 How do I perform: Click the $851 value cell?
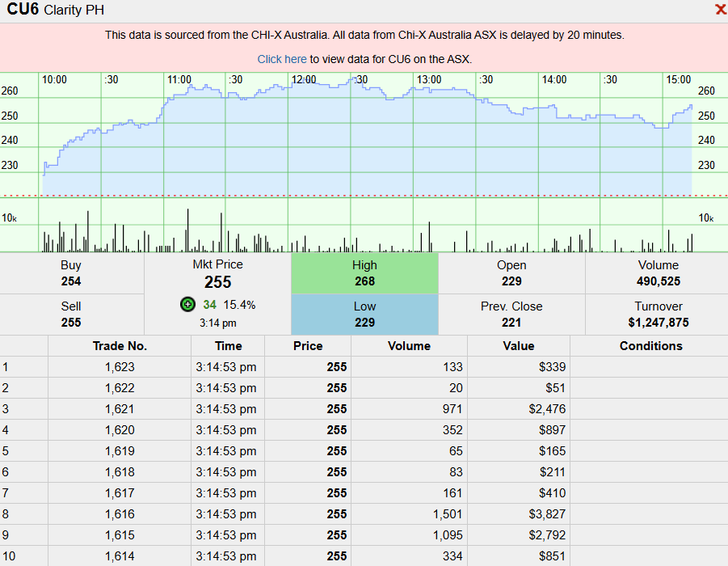(519, 556)
